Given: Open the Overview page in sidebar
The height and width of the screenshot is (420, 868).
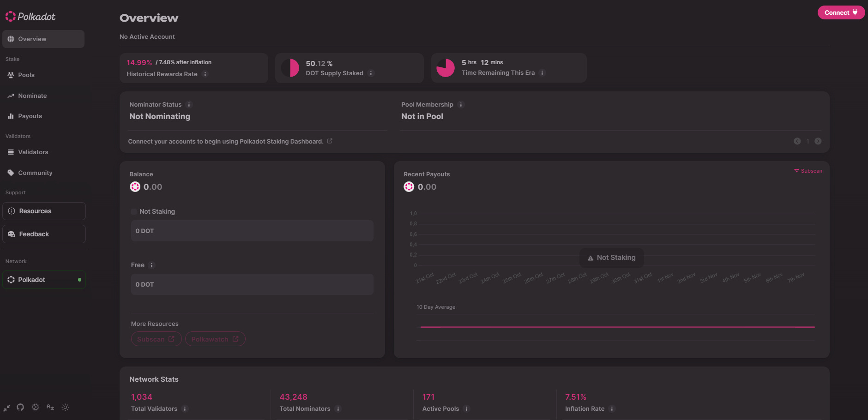Looking at the screenshot, I should tap(43, 39).
